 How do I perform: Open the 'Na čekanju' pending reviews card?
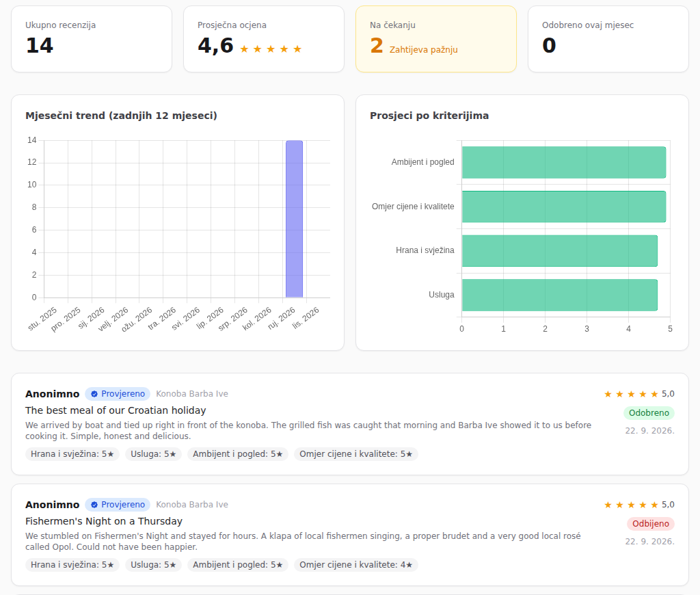point(436,39)
